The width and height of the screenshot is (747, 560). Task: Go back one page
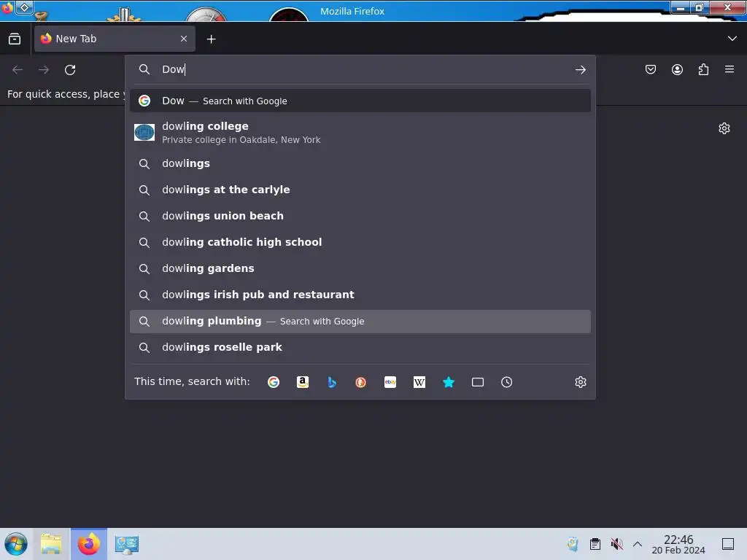pyautogui.click(x=18, y=70)
